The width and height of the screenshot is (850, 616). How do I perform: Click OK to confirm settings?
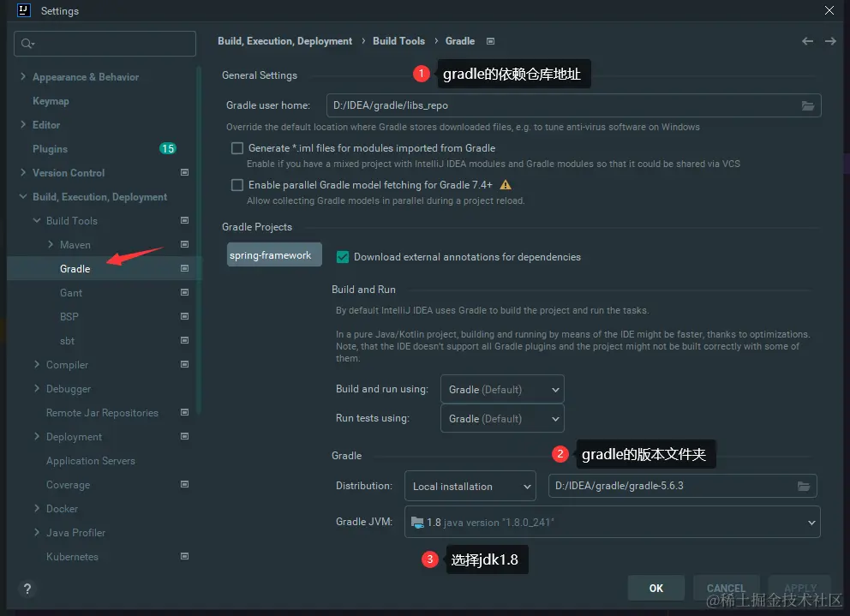tap(656, 589)
